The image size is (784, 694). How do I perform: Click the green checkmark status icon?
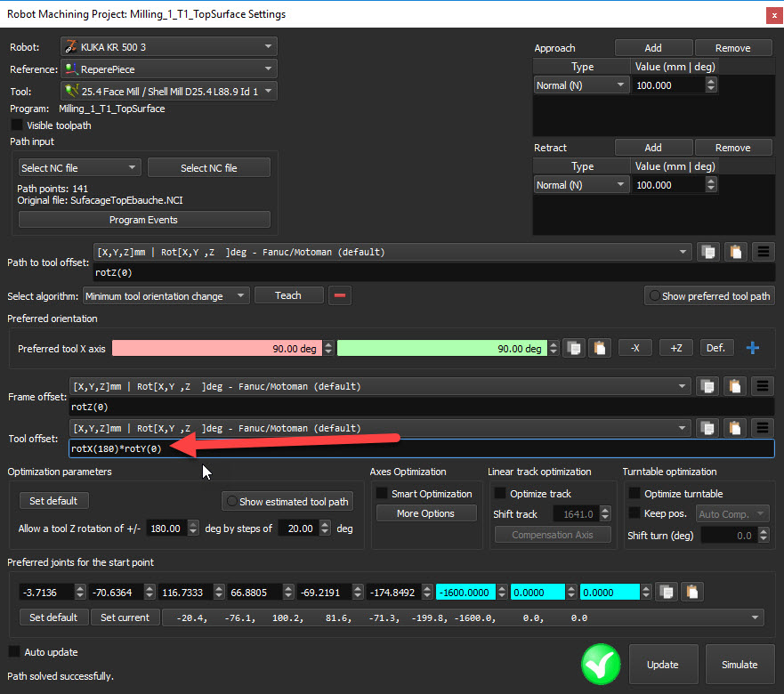[x=601, y=664]
